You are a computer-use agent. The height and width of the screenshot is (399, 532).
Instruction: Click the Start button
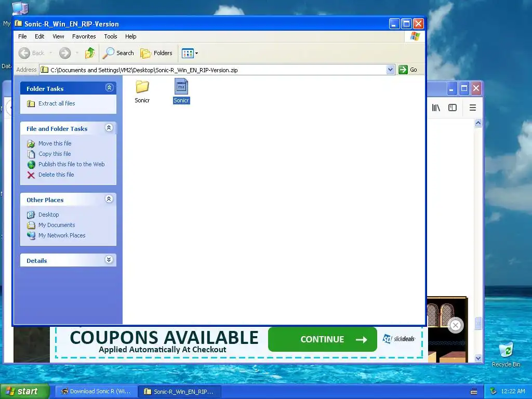(x=24, y=392)
